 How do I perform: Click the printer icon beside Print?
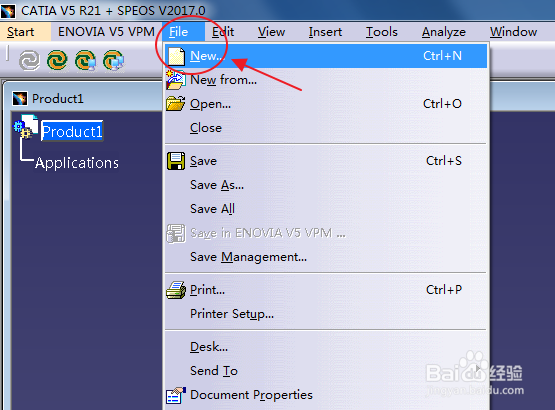(176, 290)
